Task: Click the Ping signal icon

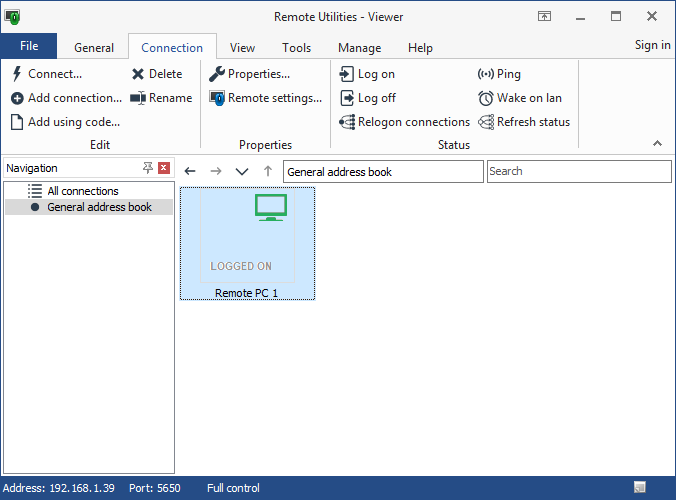Action: point(485,74)
